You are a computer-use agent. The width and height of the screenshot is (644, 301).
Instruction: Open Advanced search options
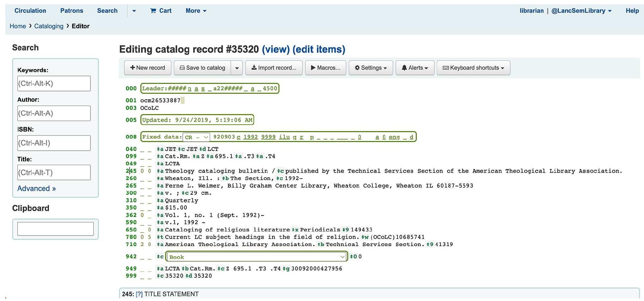[x=36, y=188]
